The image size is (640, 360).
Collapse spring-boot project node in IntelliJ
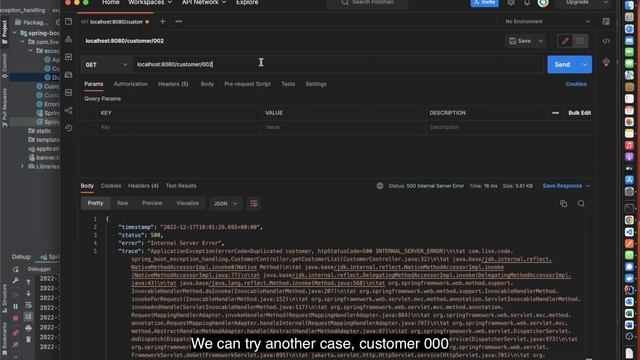click(15, 33)
